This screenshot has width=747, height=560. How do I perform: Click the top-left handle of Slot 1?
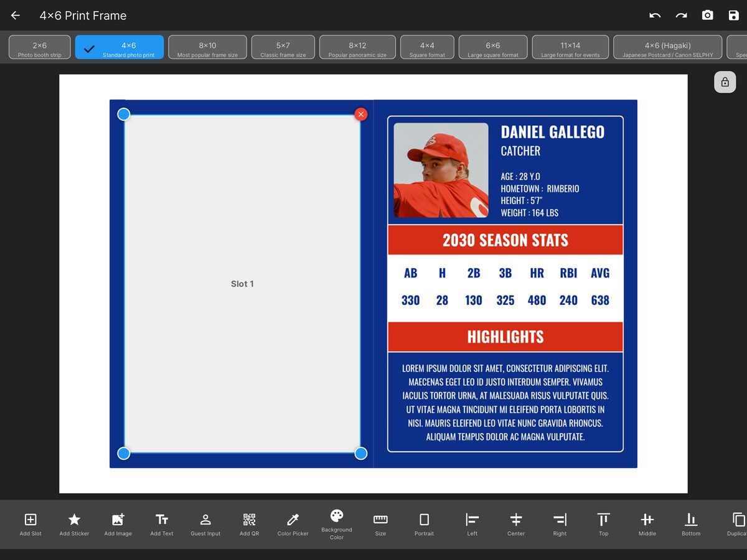(x=124, y=114)
